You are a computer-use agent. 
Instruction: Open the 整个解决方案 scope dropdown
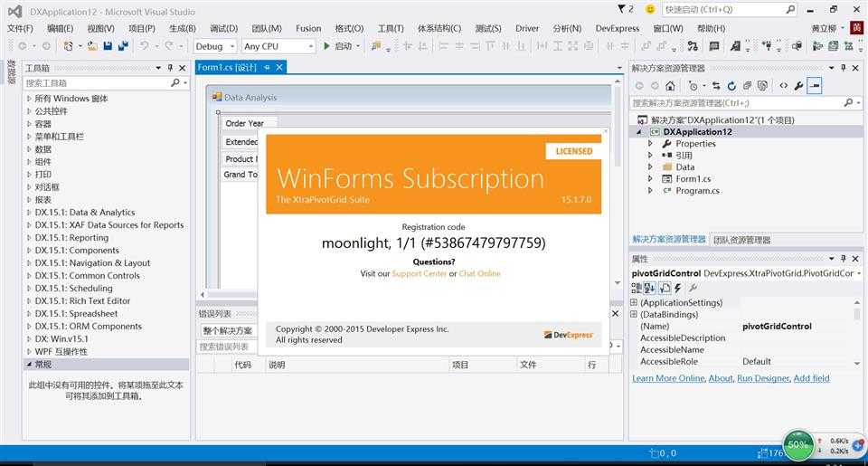point(229,331)
